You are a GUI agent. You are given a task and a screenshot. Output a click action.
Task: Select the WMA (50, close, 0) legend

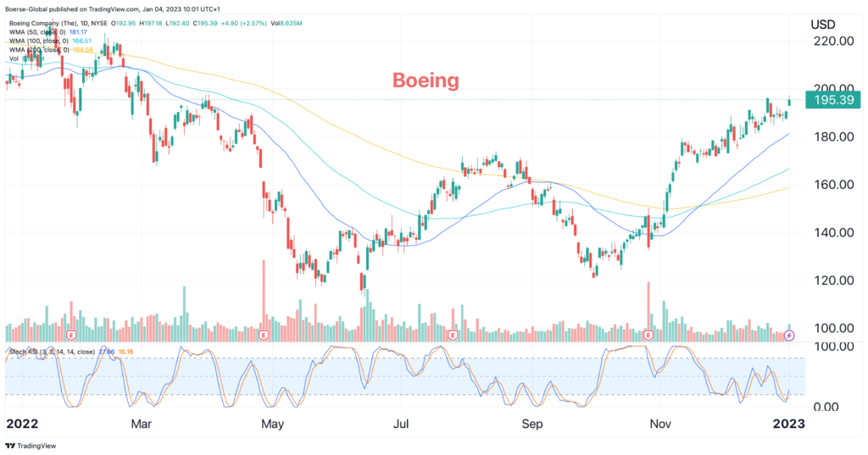pyautogui.click(x=37, y=32)
